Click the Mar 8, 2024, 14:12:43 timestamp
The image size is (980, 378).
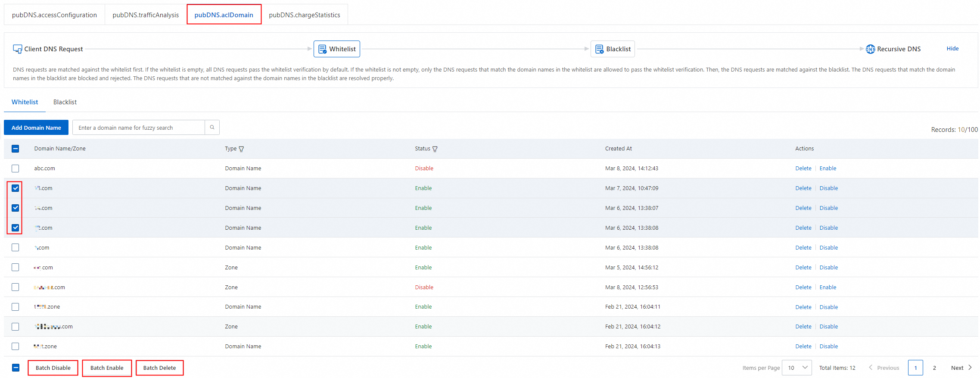(632, 169)
